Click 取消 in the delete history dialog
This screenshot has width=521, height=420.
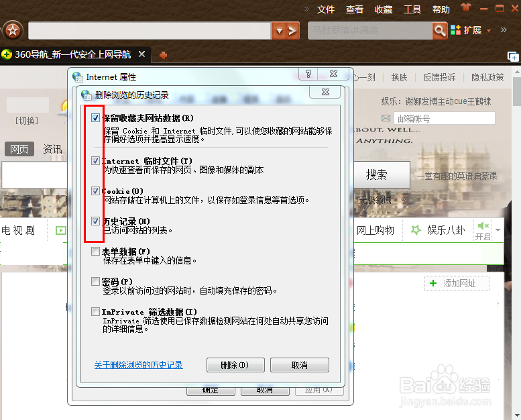[299, 365]
